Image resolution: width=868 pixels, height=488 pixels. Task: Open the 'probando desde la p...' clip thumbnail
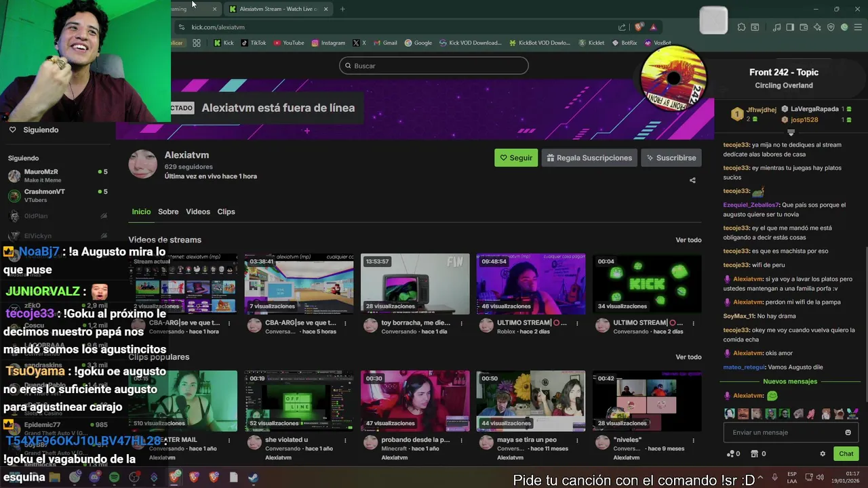tap(415, 401)
